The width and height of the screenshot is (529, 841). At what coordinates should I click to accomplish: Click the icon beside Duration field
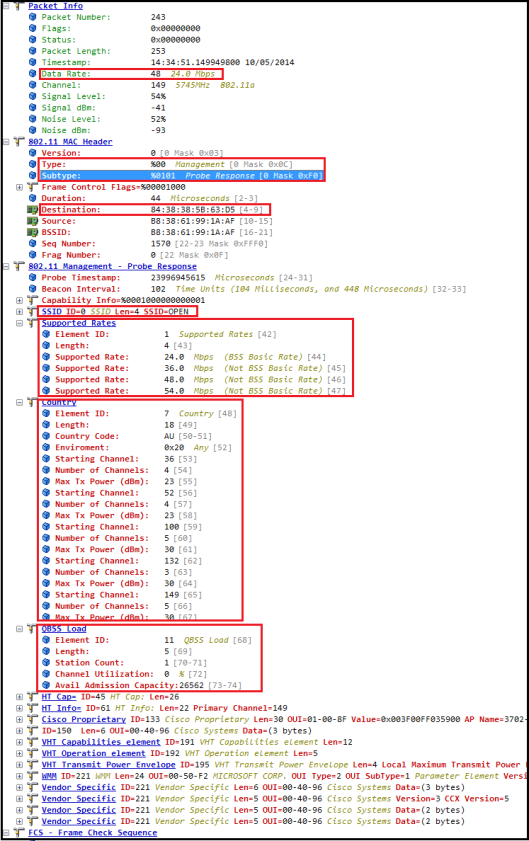33,198
